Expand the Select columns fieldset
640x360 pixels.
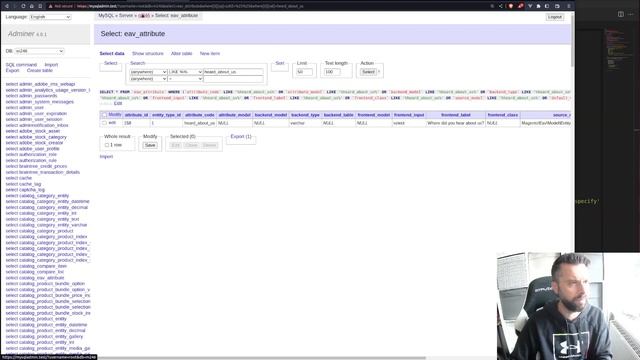click(110, 63)
